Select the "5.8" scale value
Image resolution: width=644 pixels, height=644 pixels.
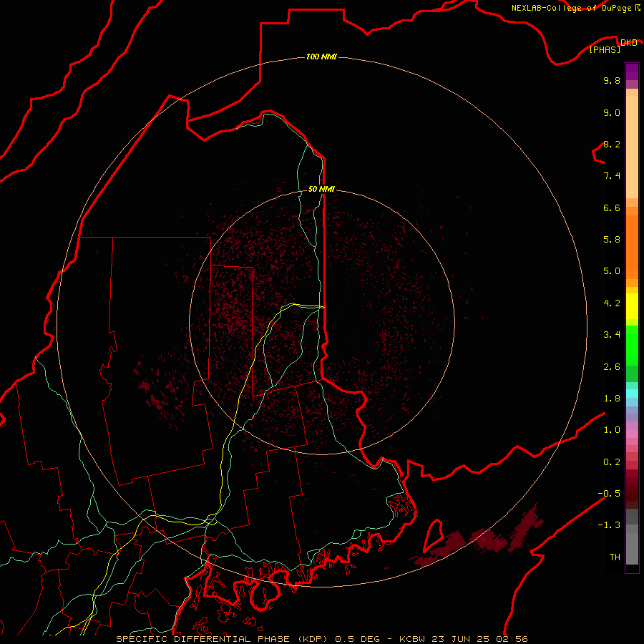[x=612, y=240]
